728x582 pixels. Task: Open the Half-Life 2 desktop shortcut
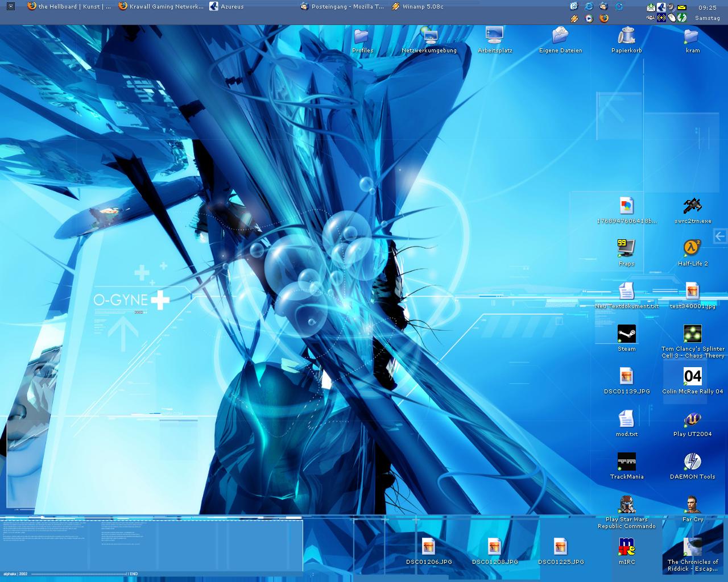pyautogui.click(x=692, y=249)
